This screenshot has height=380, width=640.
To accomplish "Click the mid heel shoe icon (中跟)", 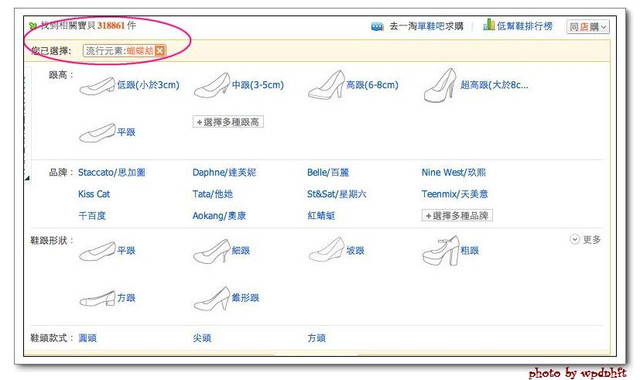I will click(x=212, y=85).
